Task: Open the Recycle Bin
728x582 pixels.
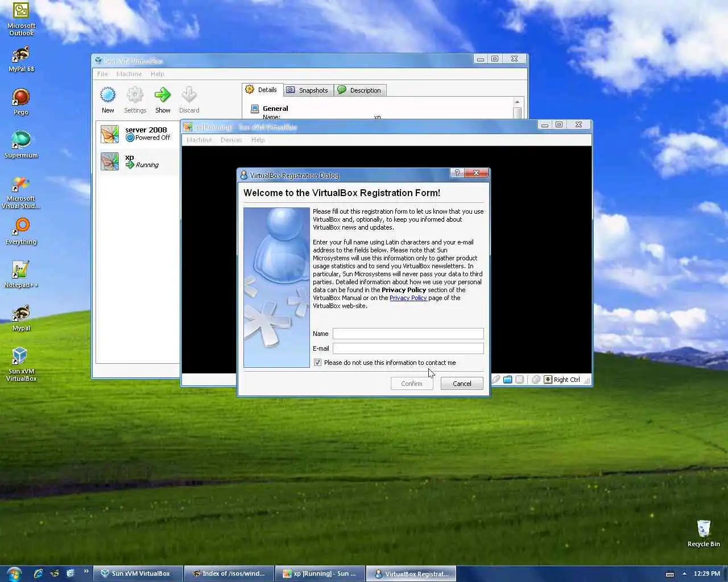Action: [x=704, y=534]
